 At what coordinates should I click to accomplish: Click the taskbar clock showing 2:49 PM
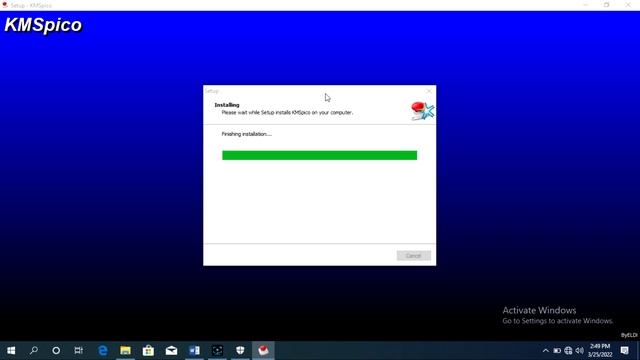tap(600, 350)
